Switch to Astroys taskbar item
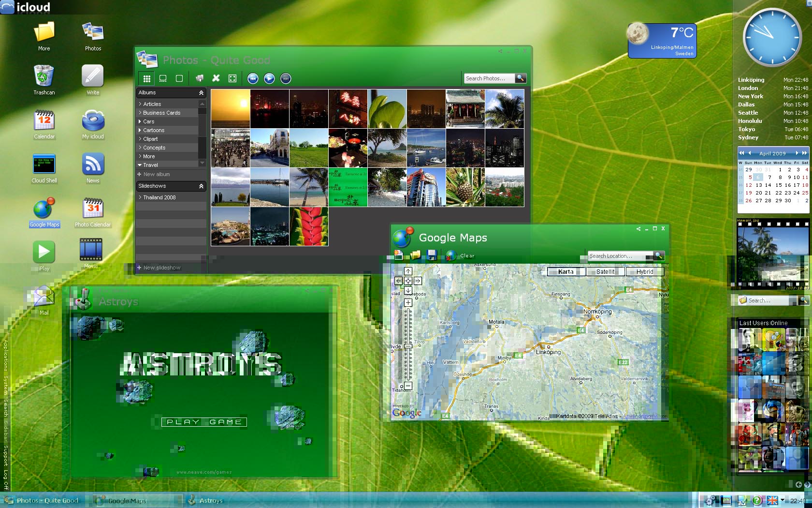Screen dimensions: 812x508 205,501
